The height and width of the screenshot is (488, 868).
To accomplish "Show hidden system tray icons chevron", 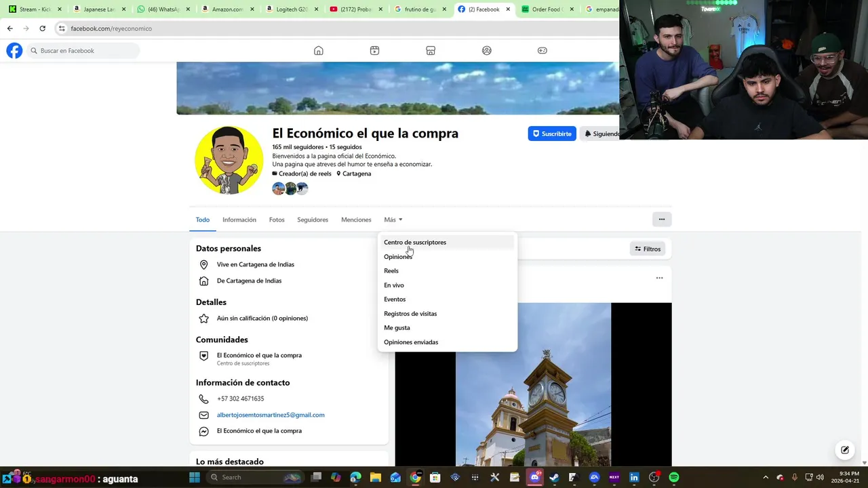I will tap(766, 477).
